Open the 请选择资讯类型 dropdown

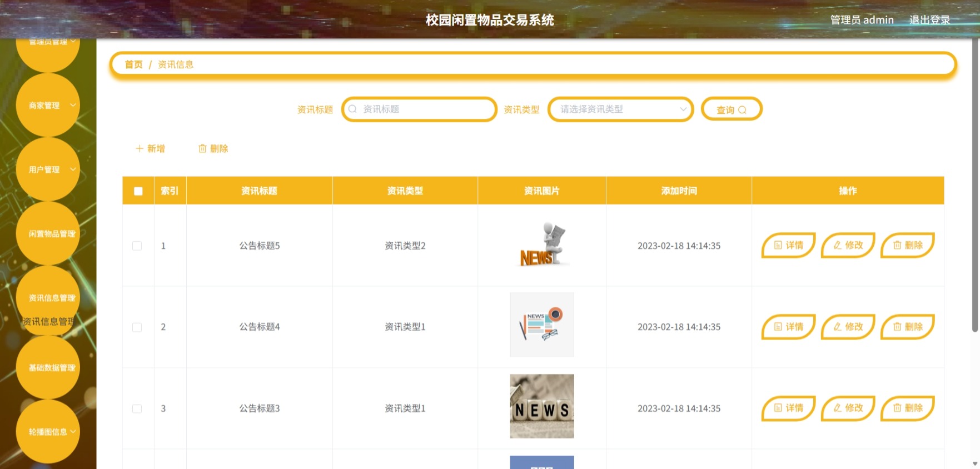[620, 109]
